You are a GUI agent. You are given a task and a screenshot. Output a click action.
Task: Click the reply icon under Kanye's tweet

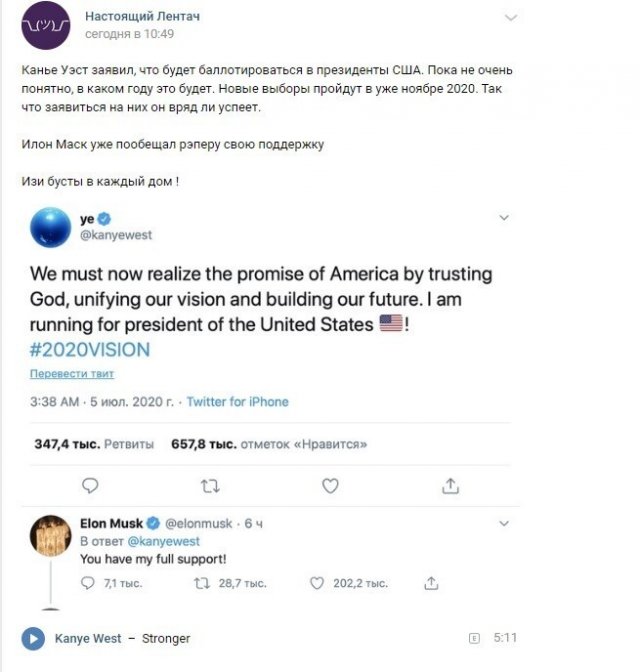[x=90, y=486]
